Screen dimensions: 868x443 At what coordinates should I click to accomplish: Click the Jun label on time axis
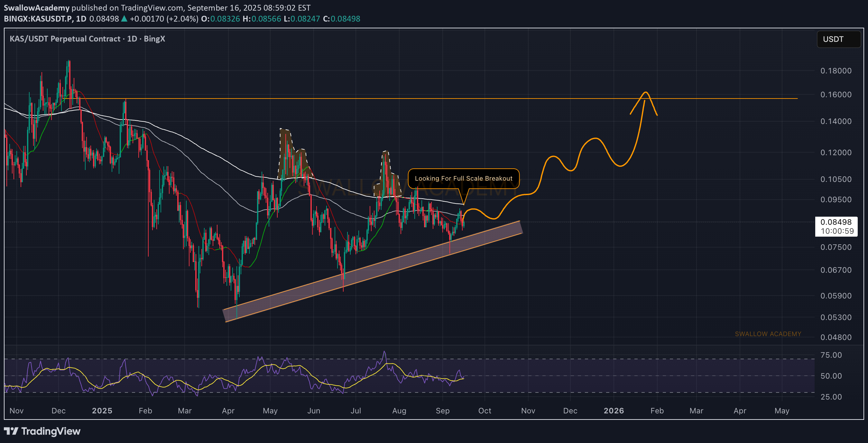(314, 410)
